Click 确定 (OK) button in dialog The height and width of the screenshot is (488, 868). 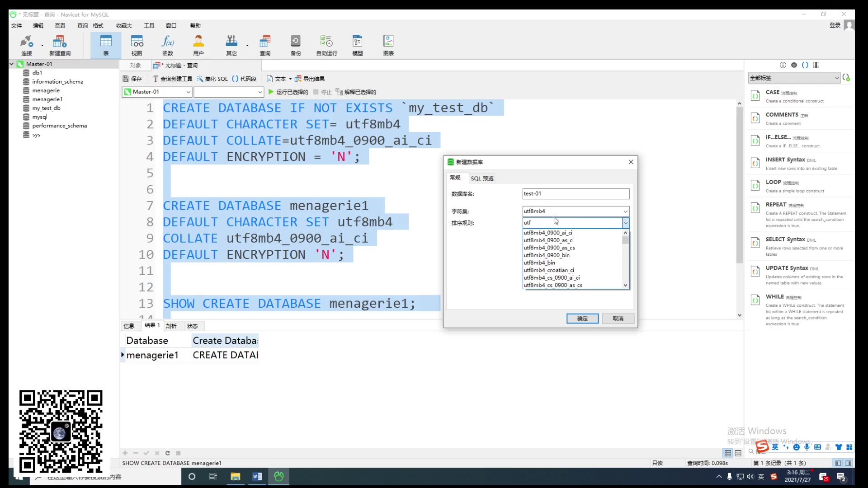[x=582, y=318]
